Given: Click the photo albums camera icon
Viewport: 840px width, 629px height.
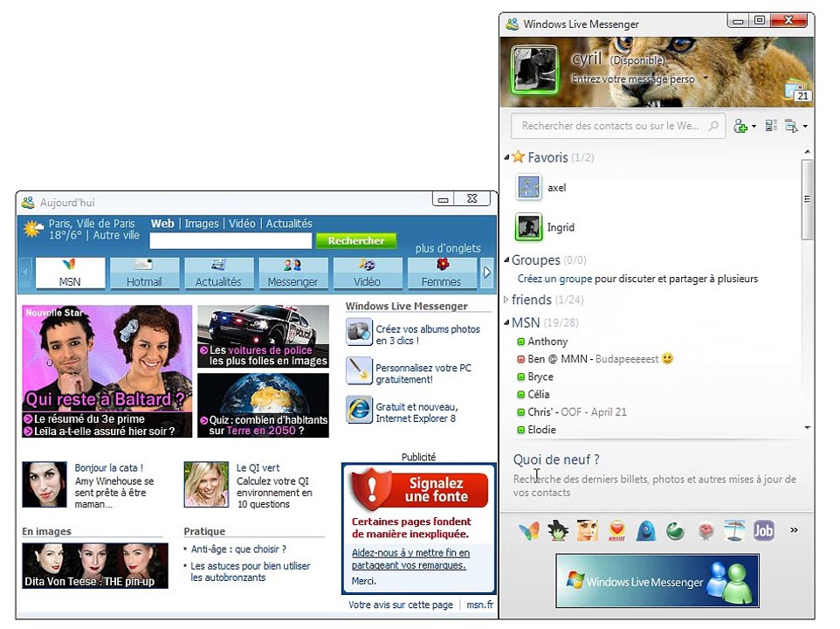Looking at the screenshot, I should (358, 332).
